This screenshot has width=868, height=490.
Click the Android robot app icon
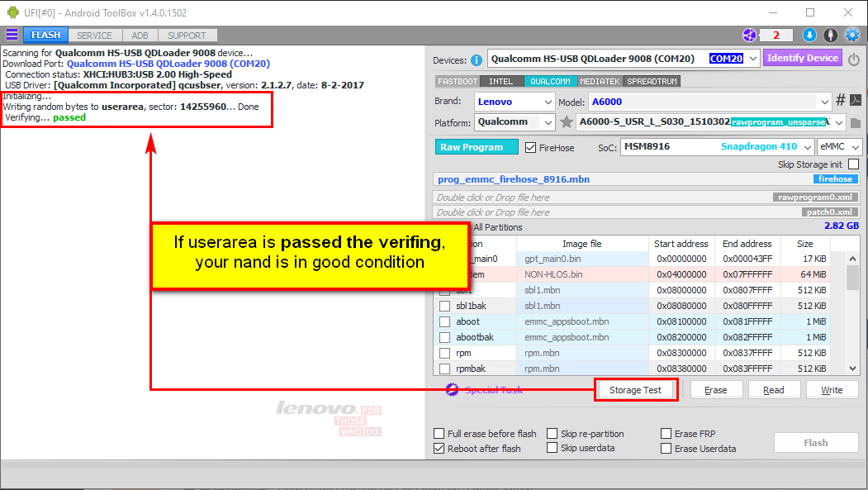point(12,12)
